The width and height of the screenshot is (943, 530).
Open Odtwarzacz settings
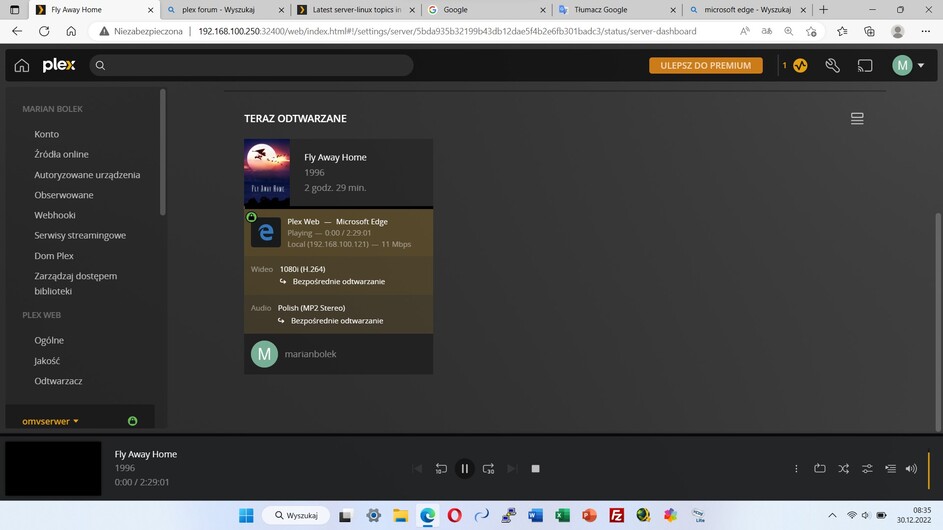(58, 381)
